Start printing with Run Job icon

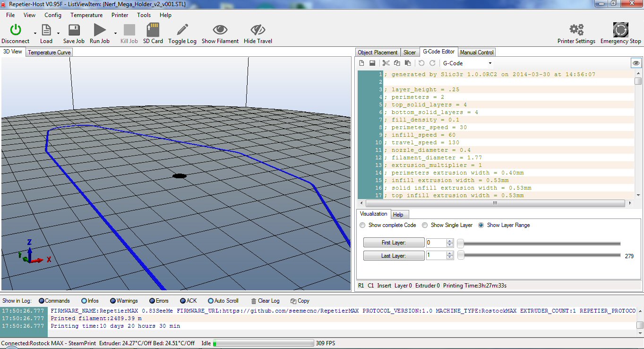(100, 30)
